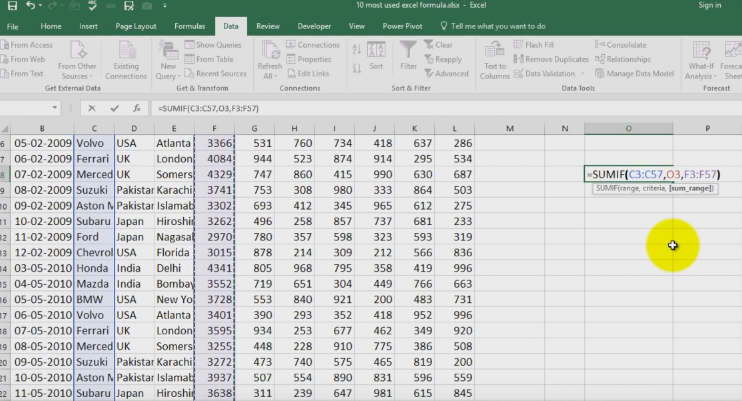Click Advanced filter button

(x=446, y=73)
